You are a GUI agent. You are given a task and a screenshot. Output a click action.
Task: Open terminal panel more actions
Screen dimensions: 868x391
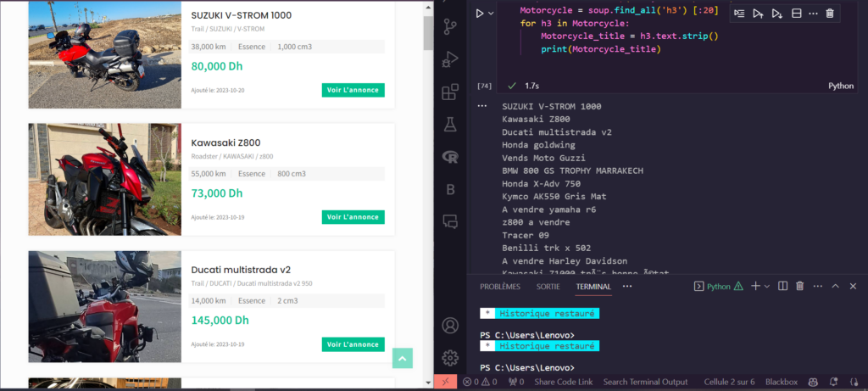(818, 287)
